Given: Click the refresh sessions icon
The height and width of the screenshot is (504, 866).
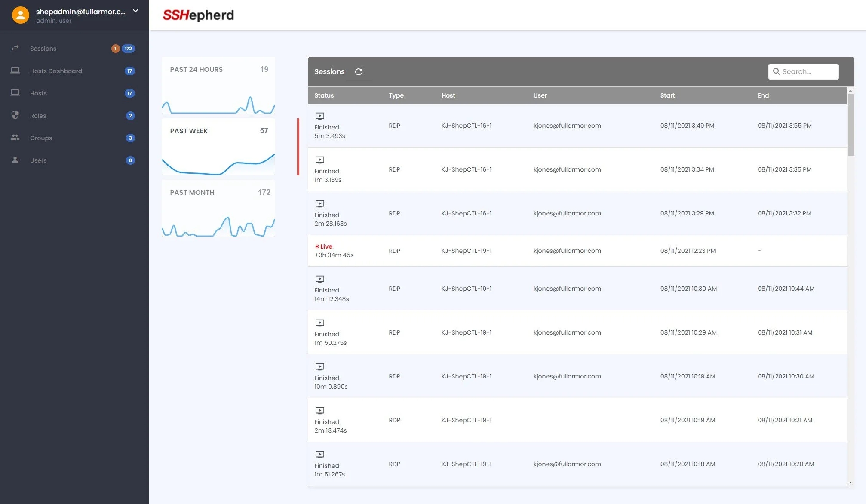Looking at the screenshot, I should (x=358, y=72).
